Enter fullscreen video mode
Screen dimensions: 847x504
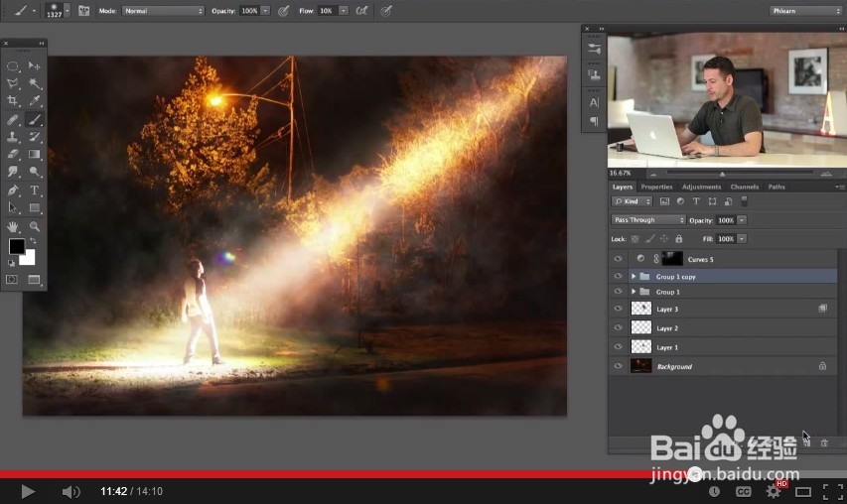832,491
